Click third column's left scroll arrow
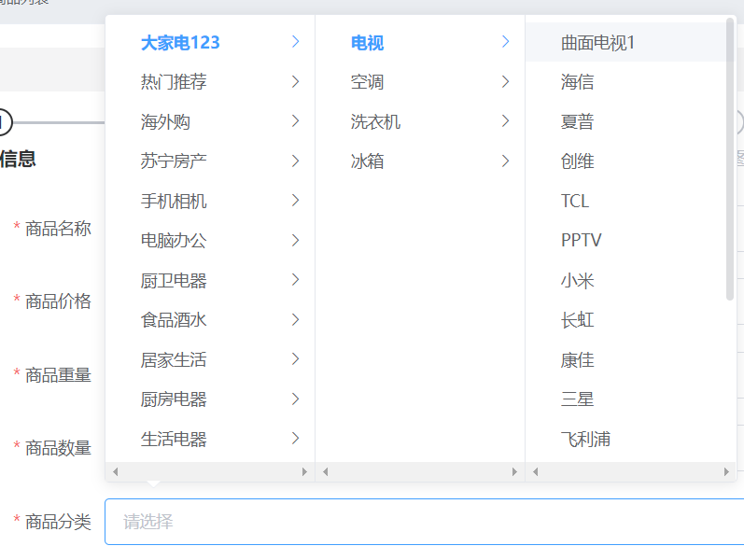The height and width of the screenshot is (560, 744). (x=536, y=471)
